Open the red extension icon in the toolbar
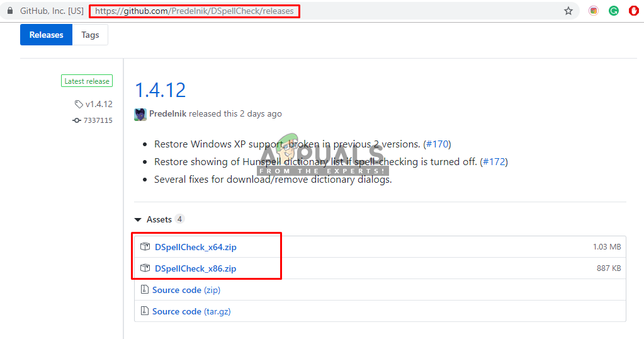This screenshot has height=339, width=644. [x=634, y=11]
